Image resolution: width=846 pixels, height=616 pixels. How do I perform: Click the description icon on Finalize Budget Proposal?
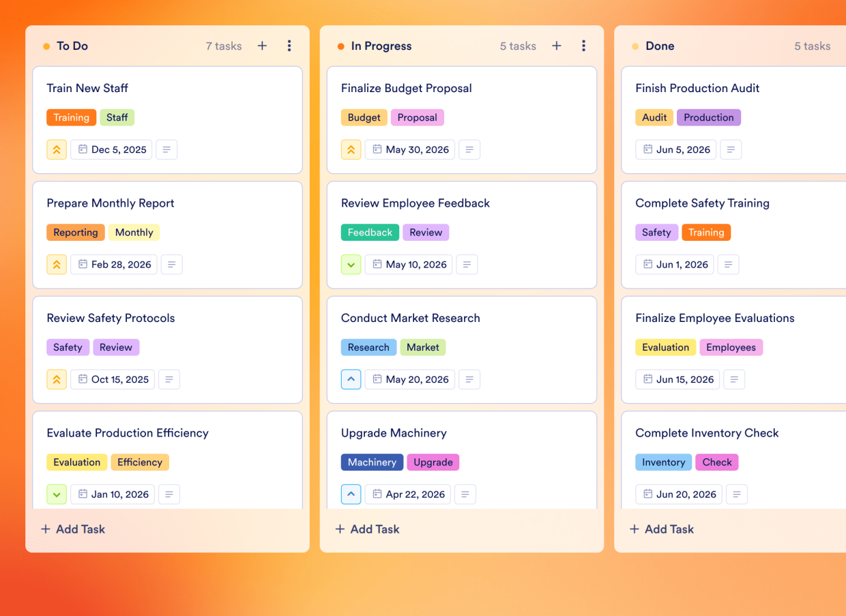click(x=469, y=149)
